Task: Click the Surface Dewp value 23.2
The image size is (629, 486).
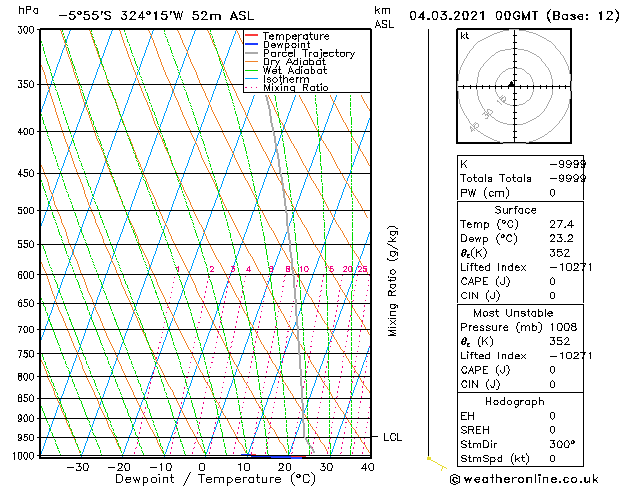Action: click(562, 239)
